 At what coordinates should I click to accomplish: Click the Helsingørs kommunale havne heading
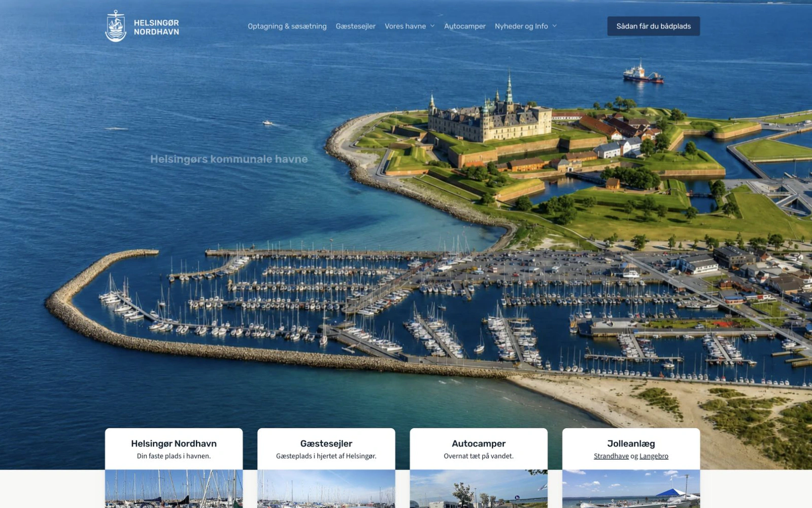229,159
